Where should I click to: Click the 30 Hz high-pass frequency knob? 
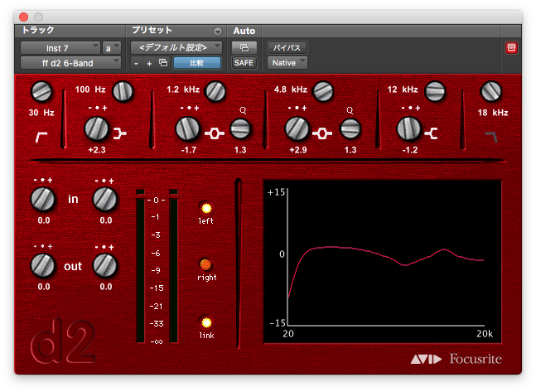[41, 92]
